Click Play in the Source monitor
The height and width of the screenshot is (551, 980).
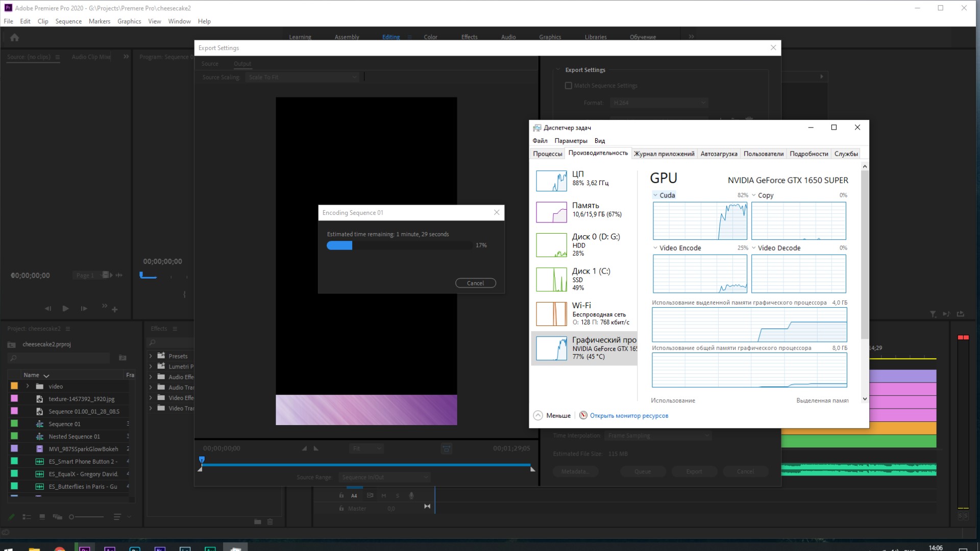click(x=65, y=308)
